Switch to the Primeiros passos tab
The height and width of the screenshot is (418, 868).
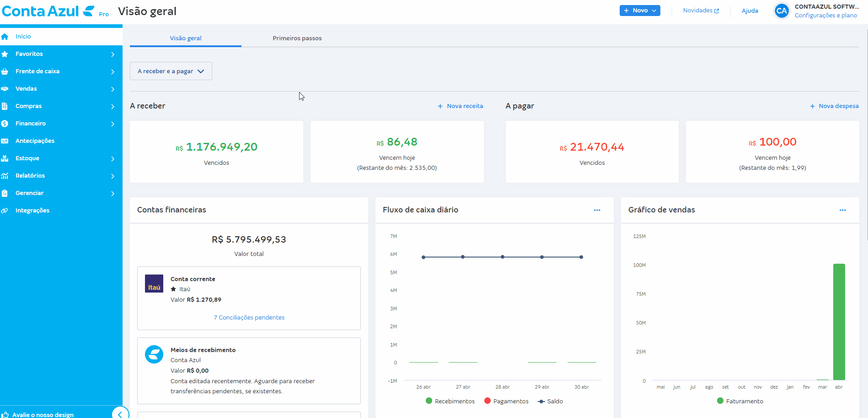tap(297, 38)
